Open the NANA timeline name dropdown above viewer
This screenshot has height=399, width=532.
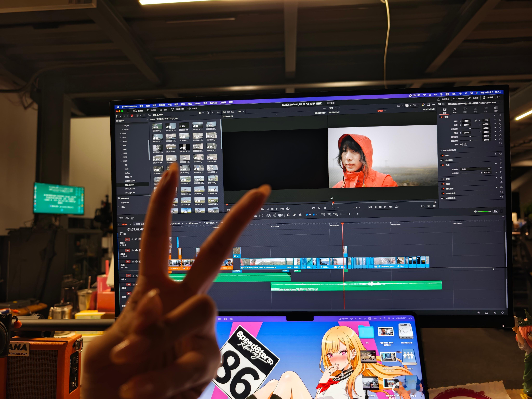coord(381,111)
